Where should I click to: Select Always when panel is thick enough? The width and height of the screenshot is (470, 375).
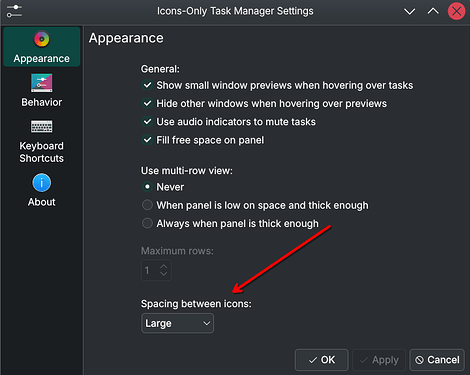click(147, 223)
